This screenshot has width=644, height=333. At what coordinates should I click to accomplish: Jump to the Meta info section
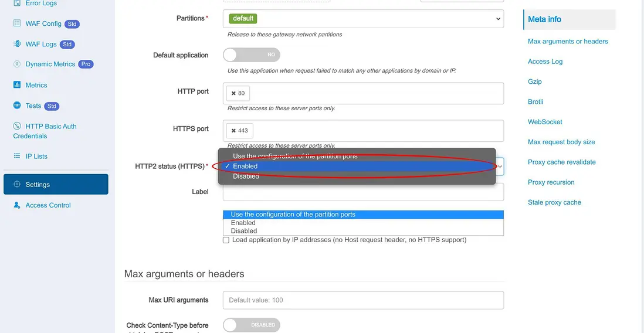coord(544,19)
